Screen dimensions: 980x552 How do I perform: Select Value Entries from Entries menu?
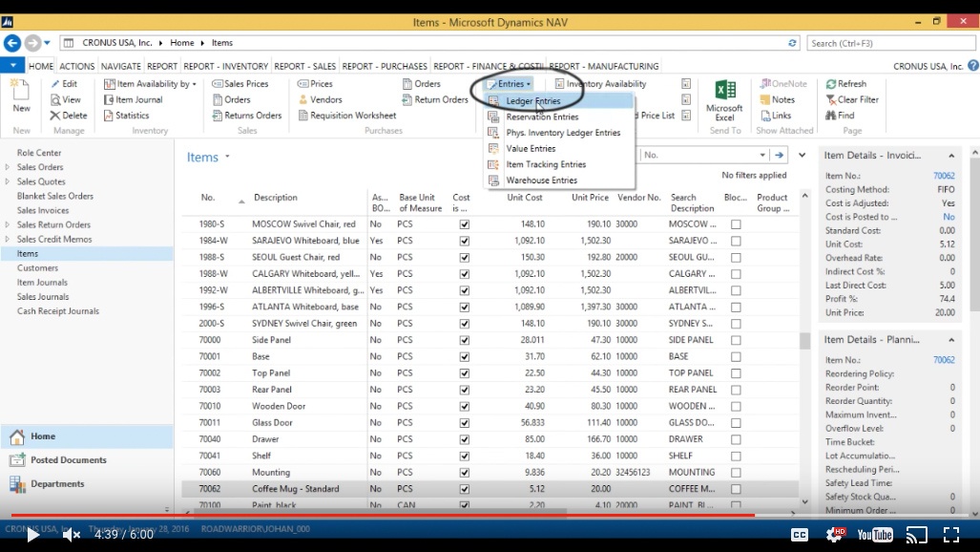pyautogui.click(x=531, y=148)
